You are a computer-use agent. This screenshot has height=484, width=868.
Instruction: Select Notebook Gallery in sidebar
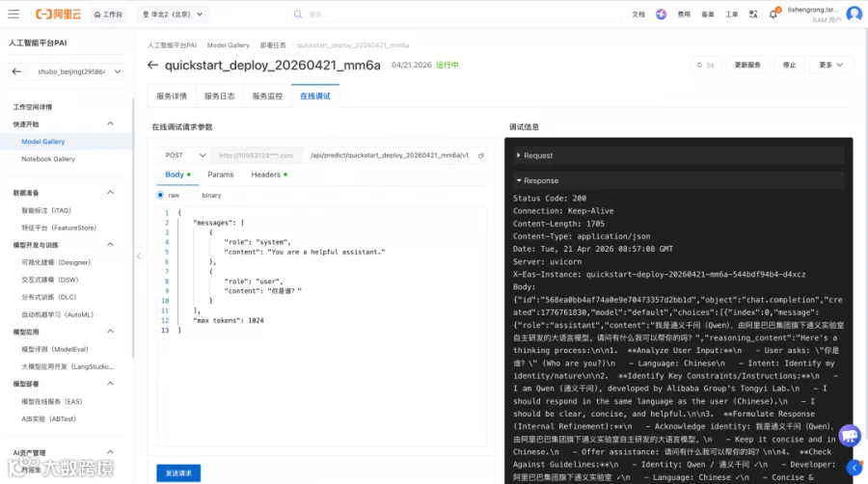pyautogui.click(x=48, y=159)
